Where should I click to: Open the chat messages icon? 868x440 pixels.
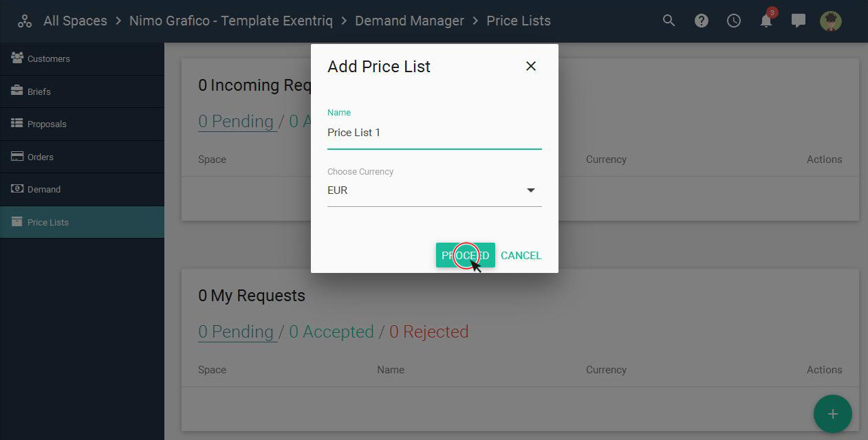click(799, 21)
